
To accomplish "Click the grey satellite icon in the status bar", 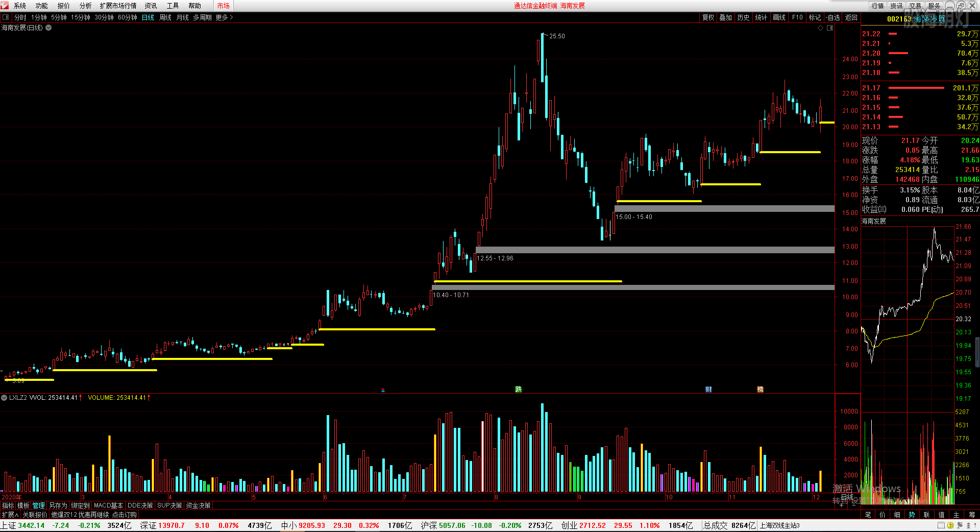I will coord(960,525).
